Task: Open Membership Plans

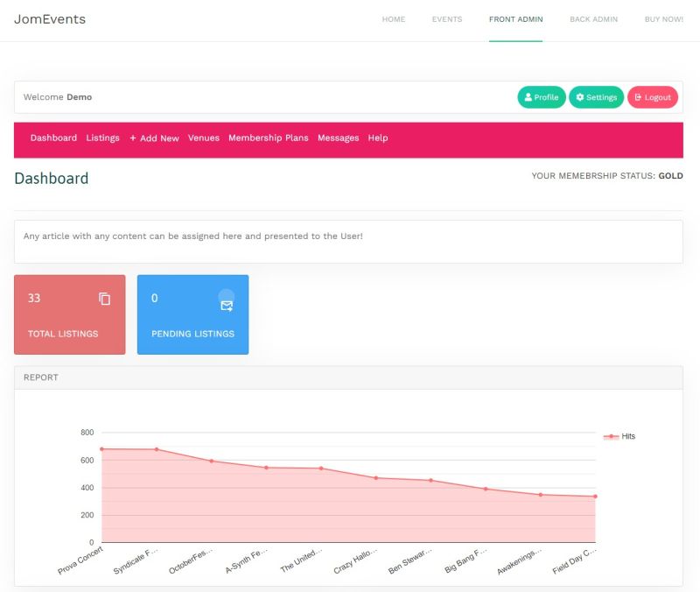Action: coord(267,138)
